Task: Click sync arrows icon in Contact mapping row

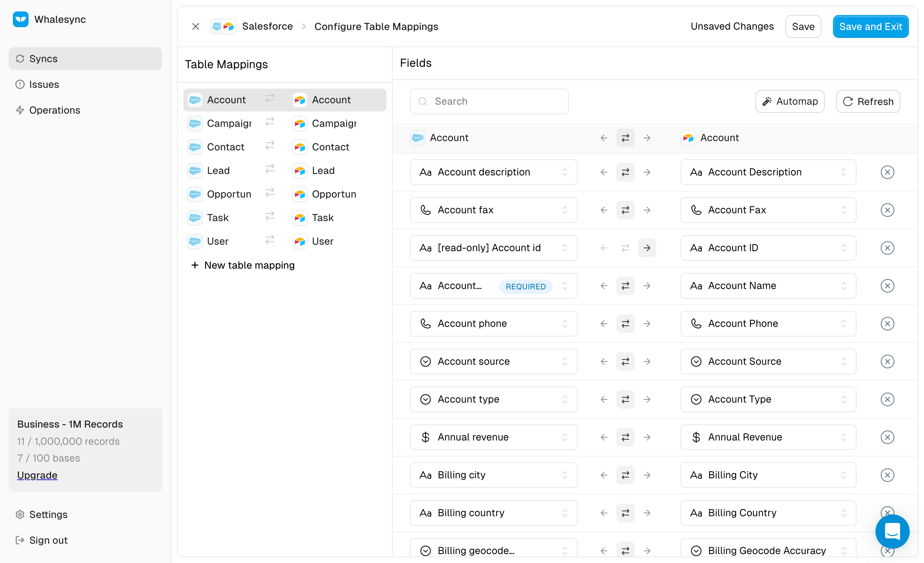Action: (270, 146)
